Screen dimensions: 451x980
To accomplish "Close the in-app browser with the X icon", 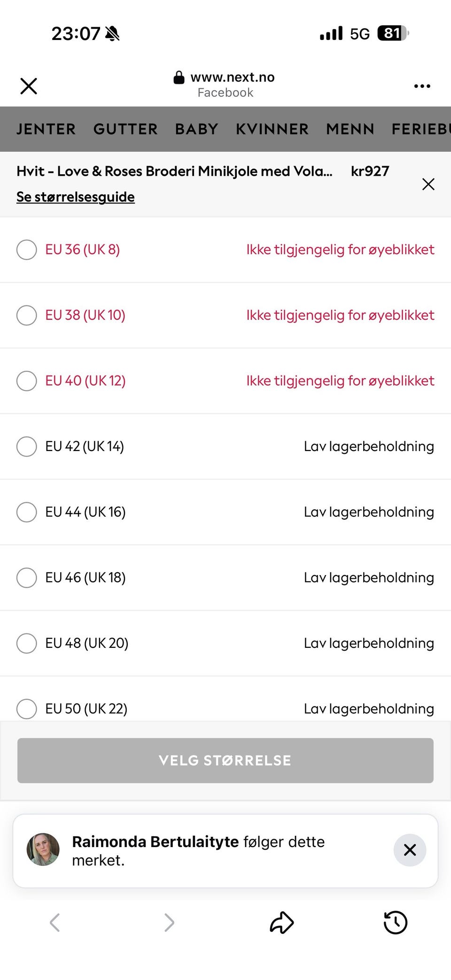I will (29, 86).
